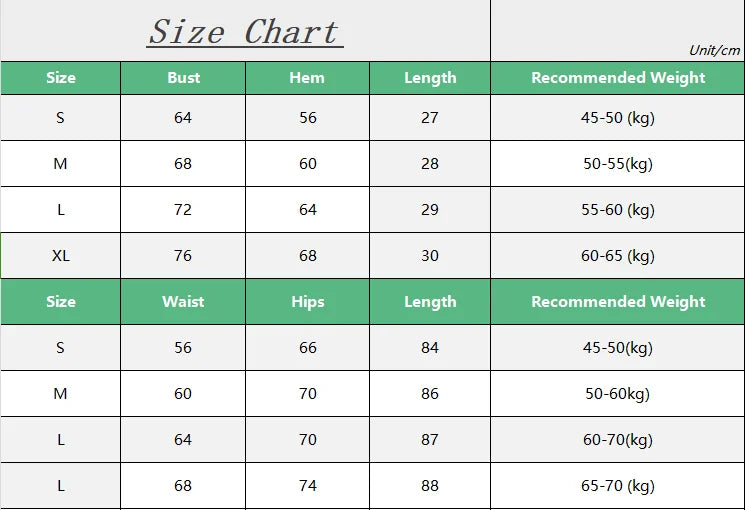
Task: Select the hips value 74 cell
Action: [x=307, y=486]
